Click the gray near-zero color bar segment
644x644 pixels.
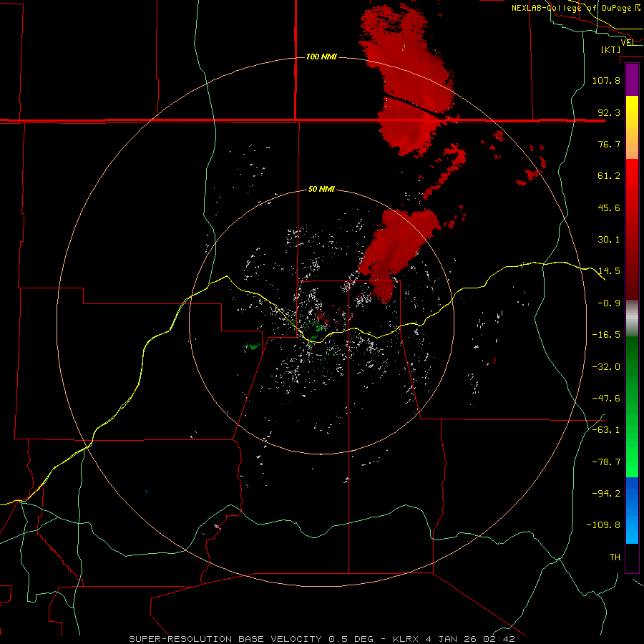pos(632,318)
